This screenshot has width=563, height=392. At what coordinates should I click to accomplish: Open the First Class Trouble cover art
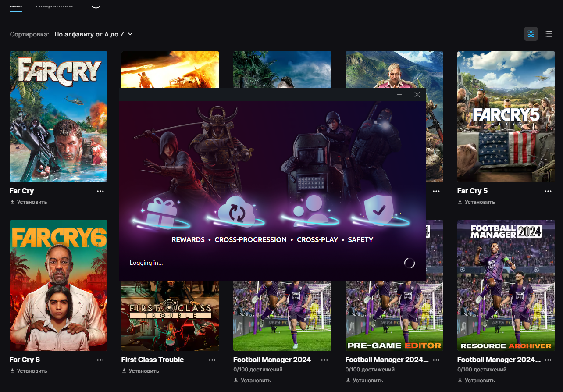pyautogui.click(x=170, y=316)
